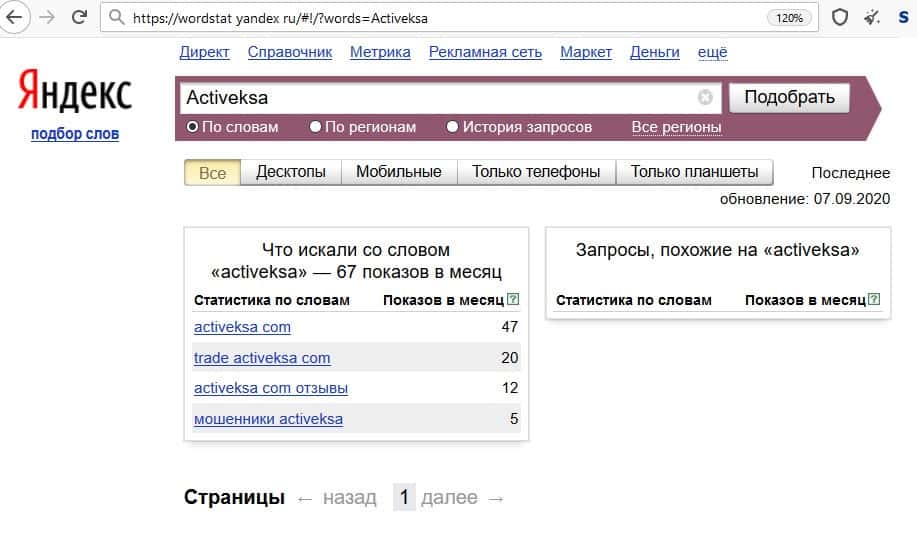Viewport: 917px width, 540px height.
Task: Switch to the 'Мобильные' tab
Action: [x=398, y=172]
